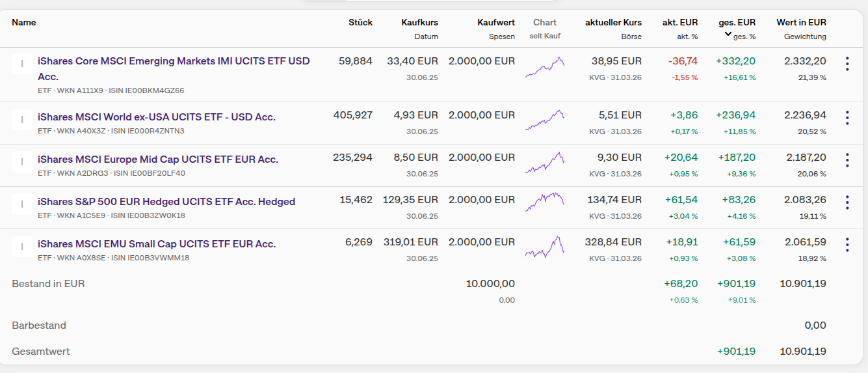This screenshot has width=868, height=373.
Task: Open three-dot menu for MSCI World ex-USA ETF
Action: pos(847,118)
